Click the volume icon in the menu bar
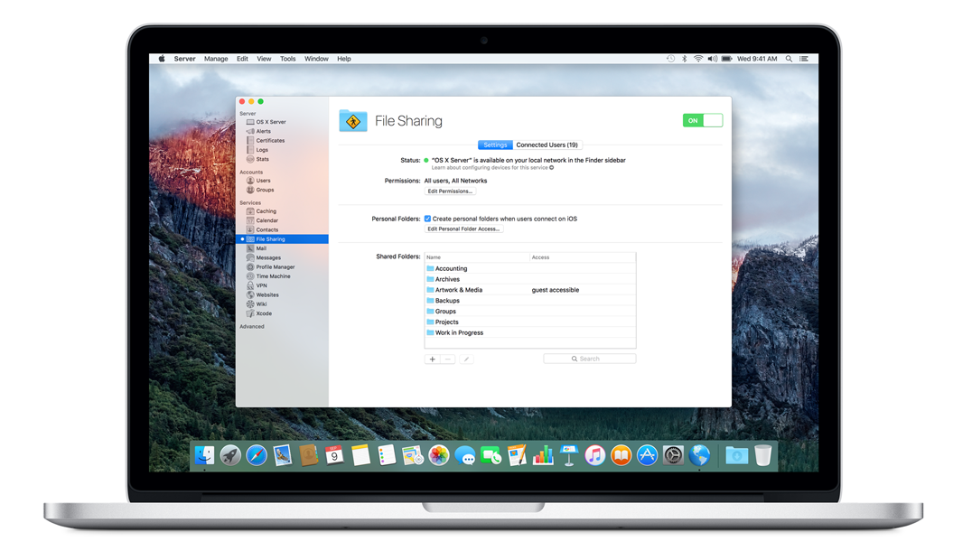The image size is (972, 560). 712,59
